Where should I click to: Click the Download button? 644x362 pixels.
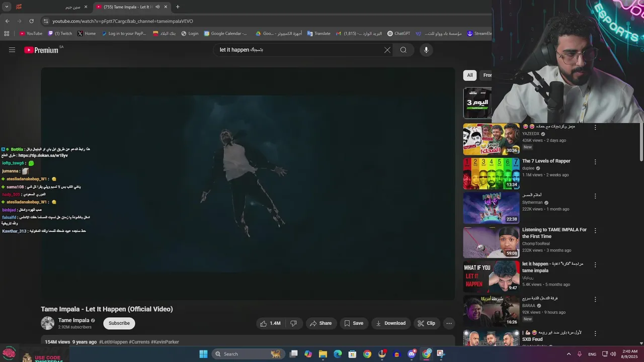click(390, 323)
